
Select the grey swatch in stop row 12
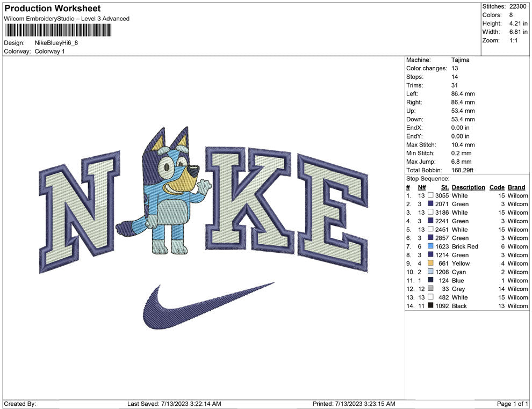pyautogui.click(x=430, y=288)
